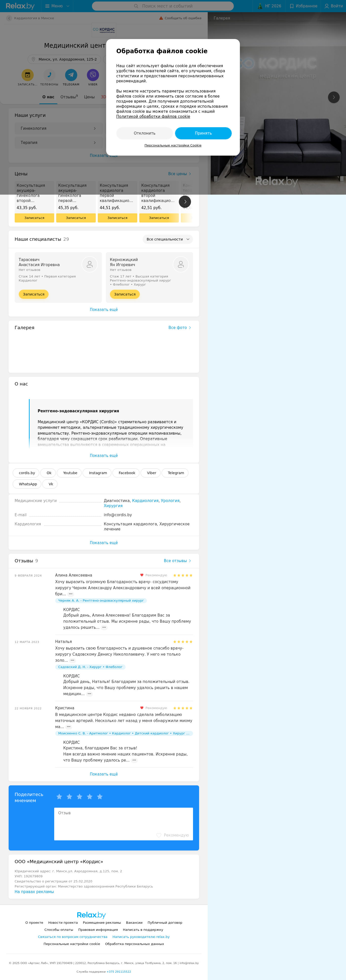
Task: Open Кардиология medical services link
Action: [145, 501]
